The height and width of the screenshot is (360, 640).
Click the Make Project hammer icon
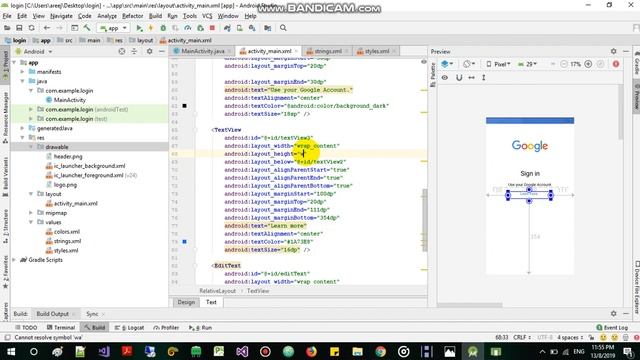pyautogui.click(x=87, y=28)
